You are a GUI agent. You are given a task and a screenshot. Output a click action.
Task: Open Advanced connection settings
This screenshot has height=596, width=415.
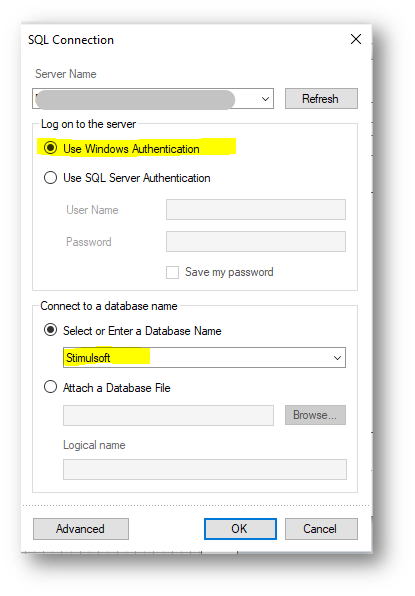(x=81, y=529)
